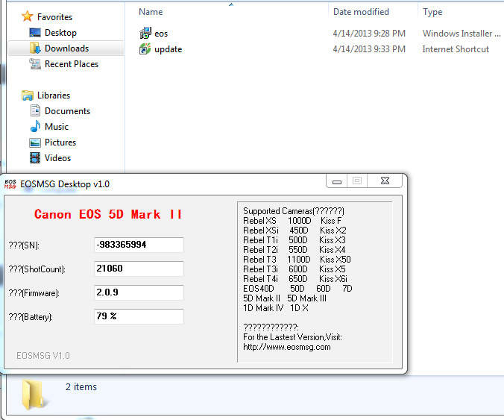
Task: Minimize the EOSMSG Desktop window
Action: [336, 181]
